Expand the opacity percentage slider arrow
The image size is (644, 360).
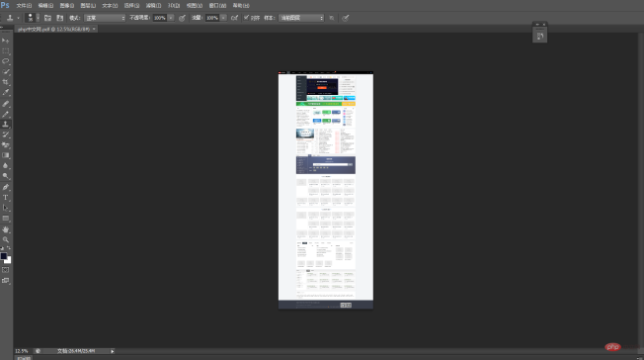pos(171,18)
